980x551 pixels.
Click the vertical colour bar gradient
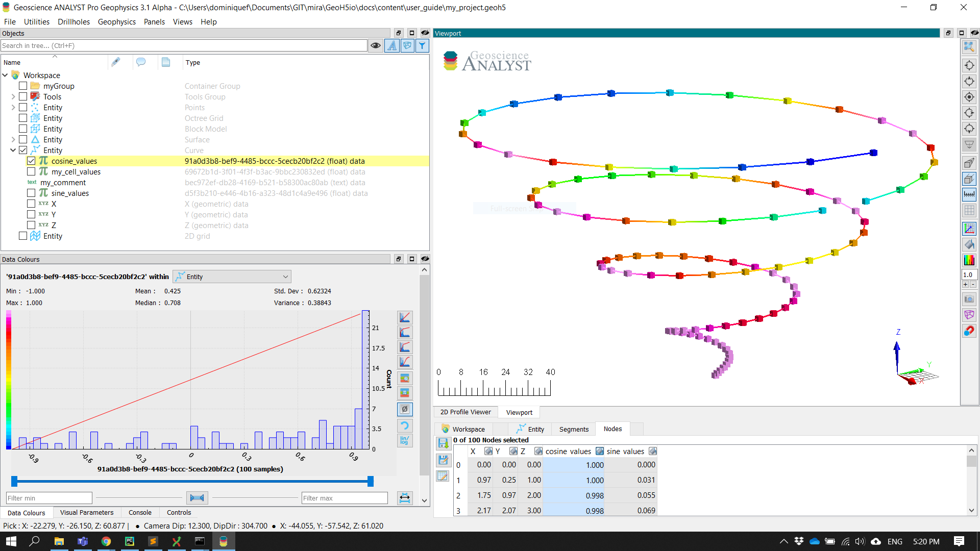coord(9,380)
